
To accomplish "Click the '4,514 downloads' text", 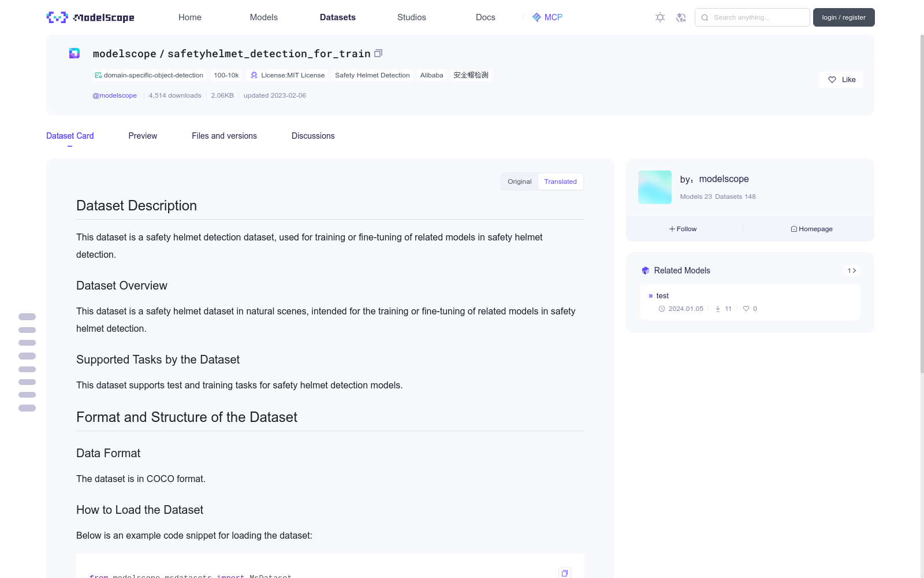I will pos(175,95).
